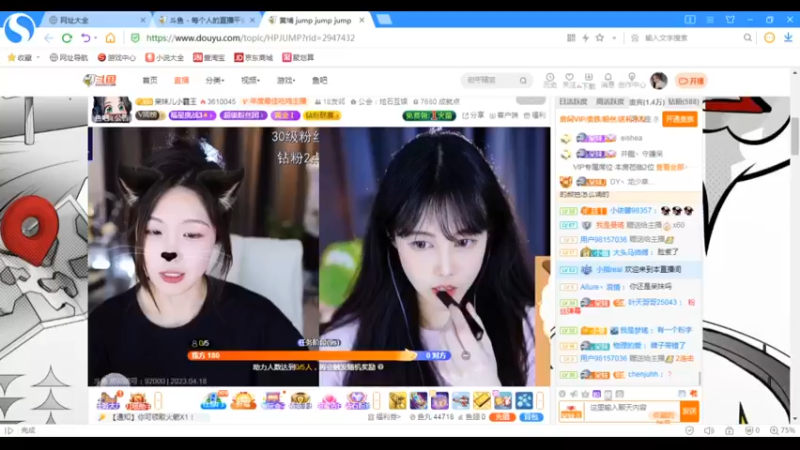Select the jump jump jump browser tab
The height and width of the screenshot is (450, 800).
coord(315,20)
